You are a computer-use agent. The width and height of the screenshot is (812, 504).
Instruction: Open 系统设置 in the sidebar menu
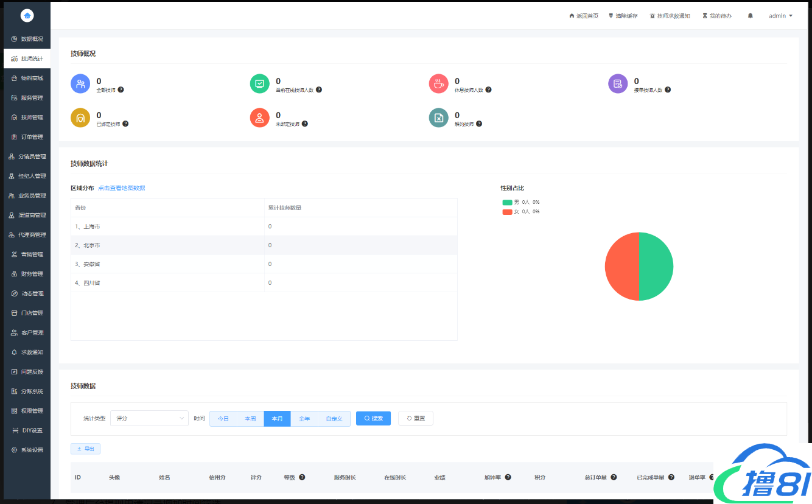coord(27,450)
